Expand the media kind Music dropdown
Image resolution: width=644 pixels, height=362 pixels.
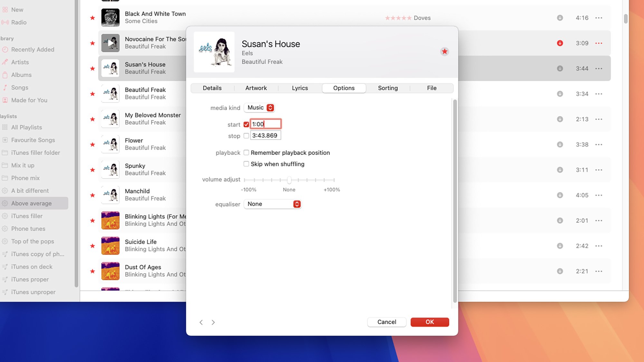(x=270, y=107)
